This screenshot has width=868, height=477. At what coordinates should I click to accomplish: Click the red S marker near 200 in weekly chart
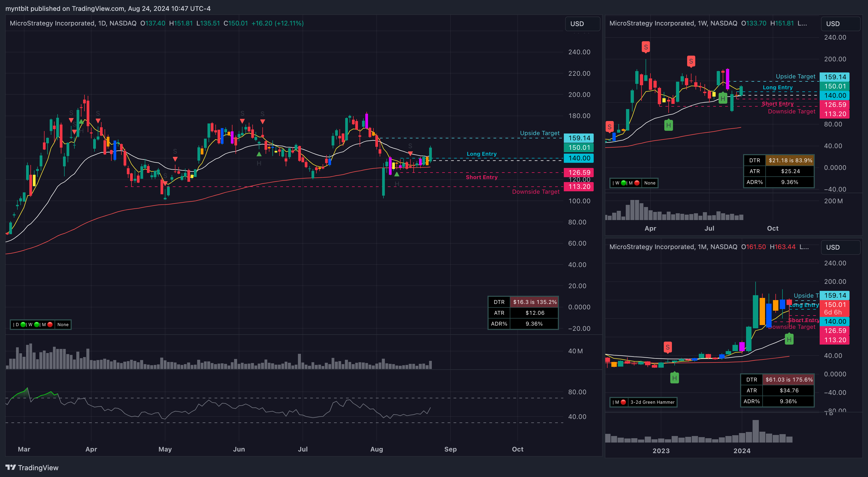click(691, 61)
